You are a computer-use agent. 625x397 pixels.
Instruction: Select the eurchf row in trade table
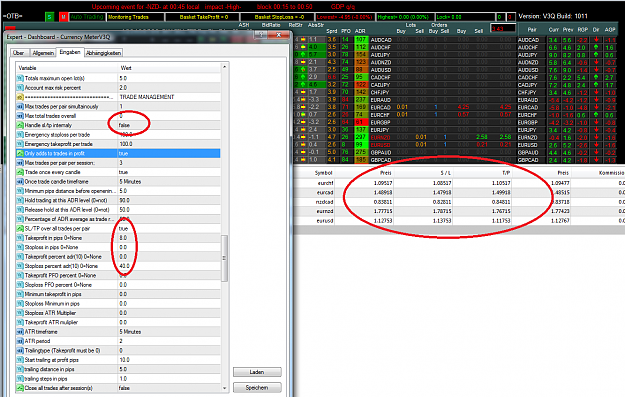point(458,183)
